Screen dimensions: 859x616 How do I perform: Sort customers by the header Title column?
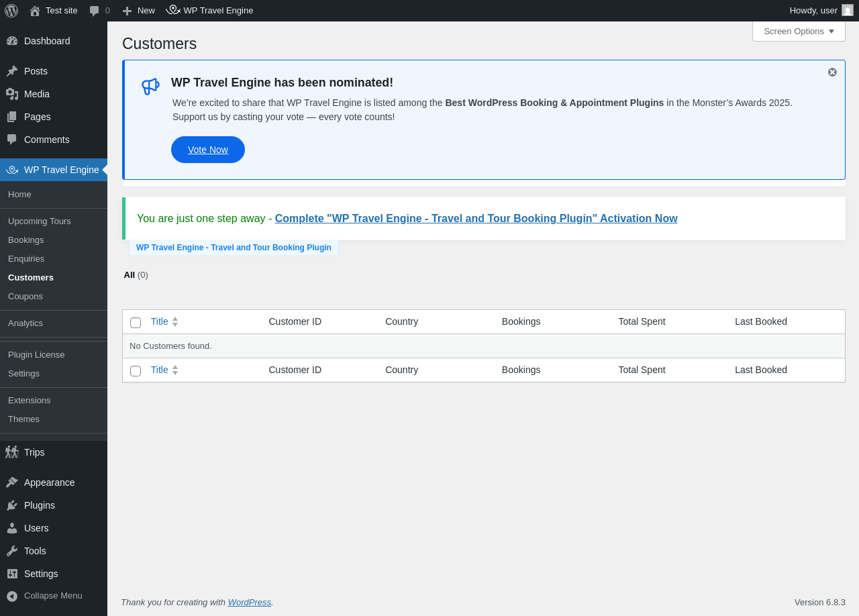click(x=160, y=321)
